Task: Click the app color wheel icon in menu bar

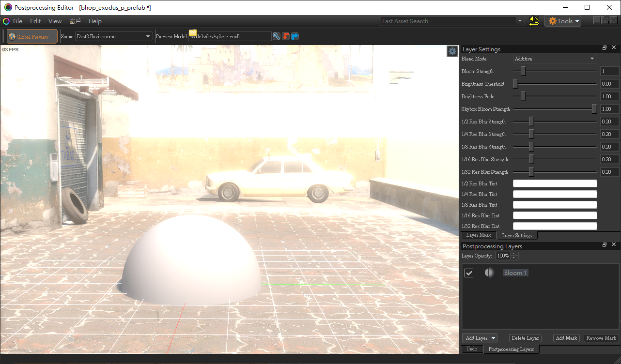Action: click(x=6, y=21)
